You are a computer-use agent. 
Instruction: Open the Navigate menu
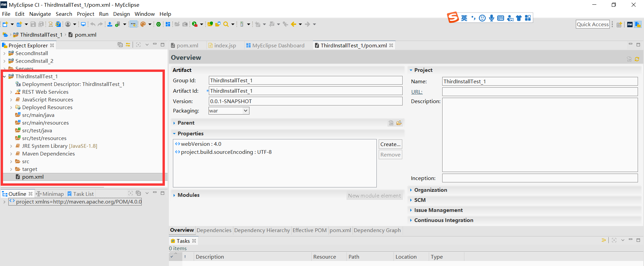tap(40, 14)
